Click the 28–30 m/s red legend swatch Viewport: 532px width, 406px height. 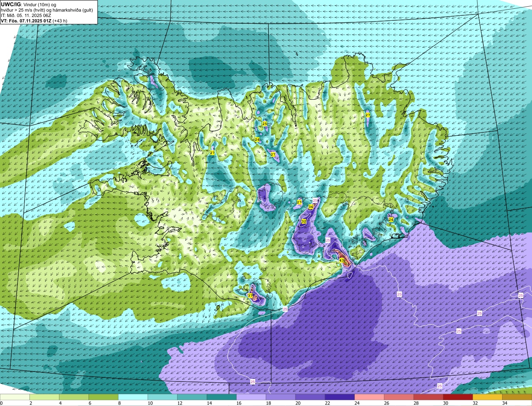[428, 397]
